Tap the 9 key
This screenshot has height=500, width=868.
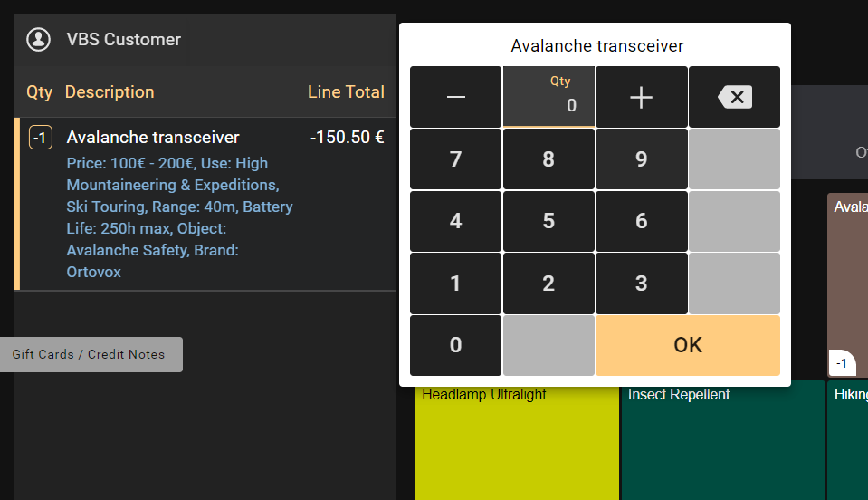641,159
